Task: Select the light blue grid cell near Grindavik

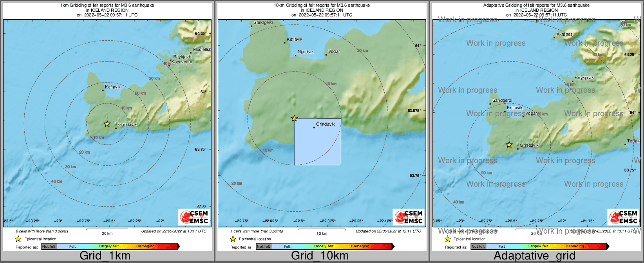Action: tap(317, 141)
